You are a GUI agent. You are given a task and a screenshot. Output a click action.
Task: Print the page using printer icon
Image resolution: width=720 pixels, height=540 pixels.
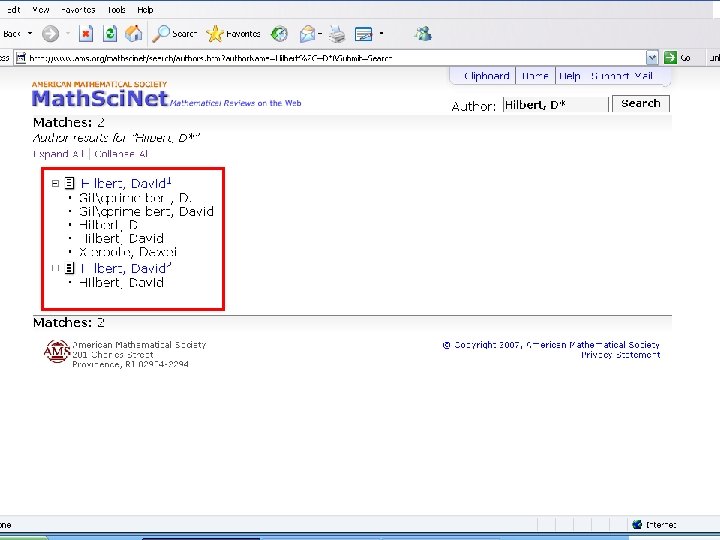click(x=337, y=34)
